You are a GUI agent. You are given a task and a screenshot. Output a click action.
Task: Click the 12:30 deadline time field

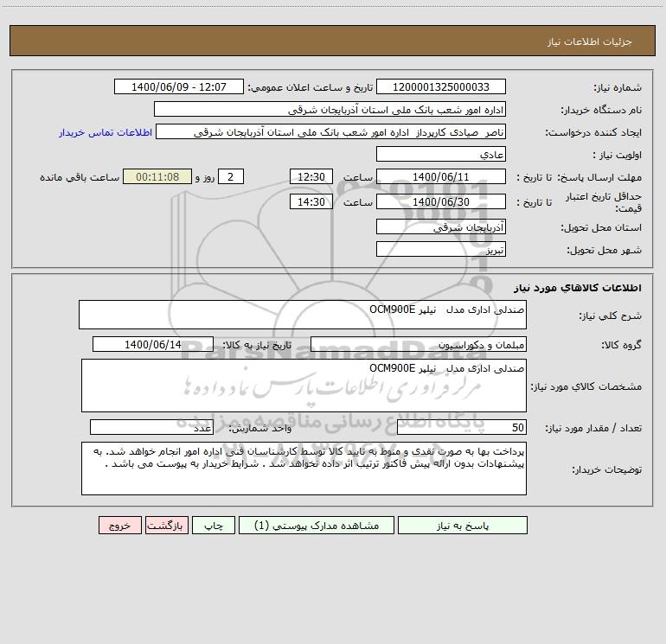[x=311, y=177]
